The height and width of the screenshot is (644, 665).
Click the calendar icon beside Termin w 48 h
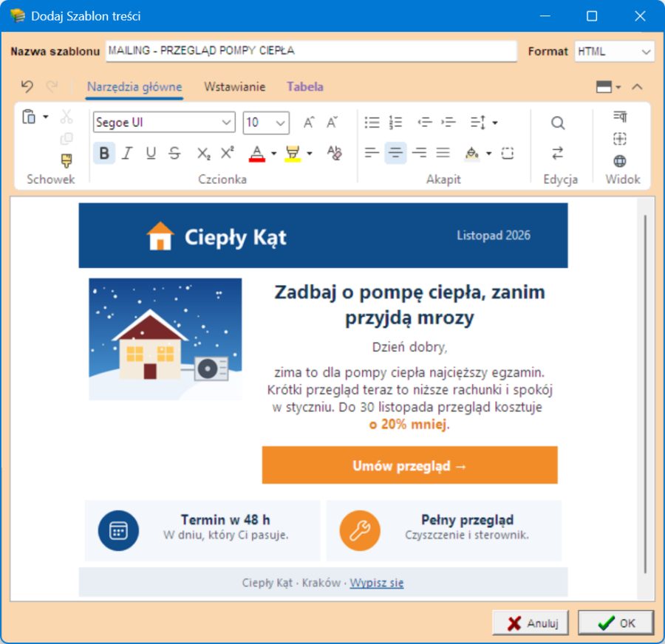coord(118,530)
